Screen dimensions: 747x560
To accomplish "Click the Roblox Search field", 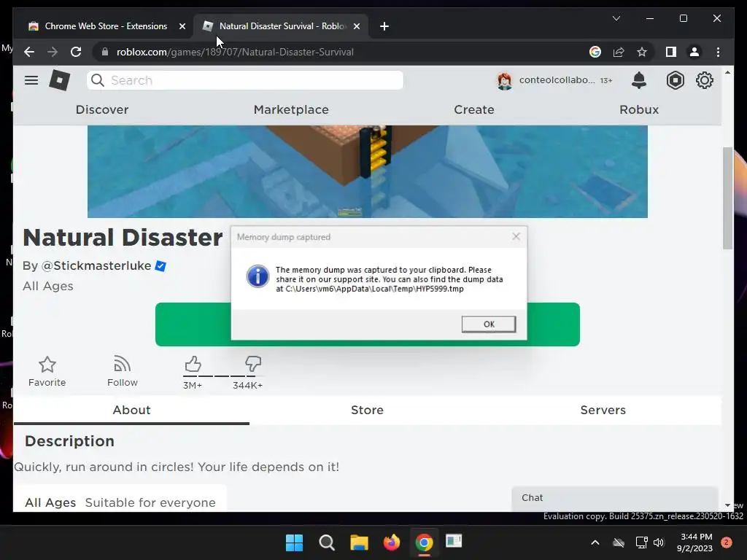I will tap(245, 80).
